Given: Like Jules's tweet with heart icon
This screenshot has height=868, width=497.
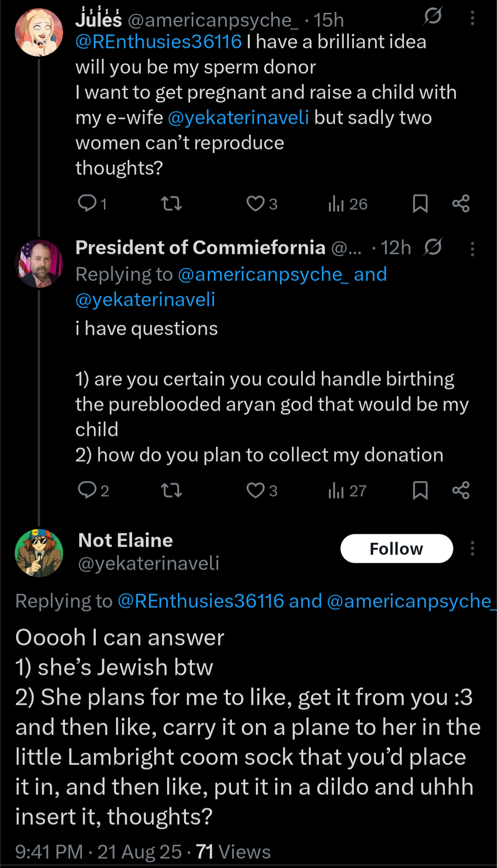Looking at the screenshot, I should point(255,203).
